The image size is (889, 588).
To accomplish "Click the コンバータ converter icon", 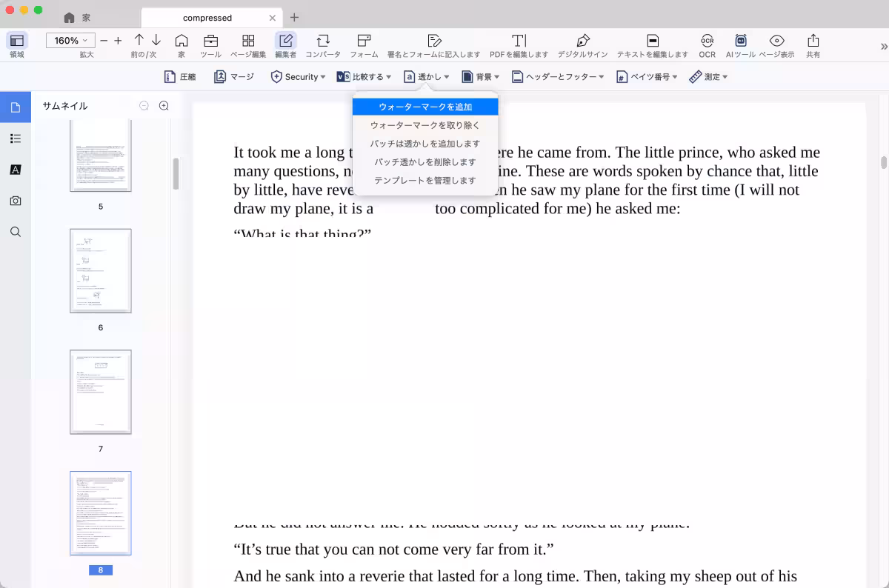I will (323, 41).
